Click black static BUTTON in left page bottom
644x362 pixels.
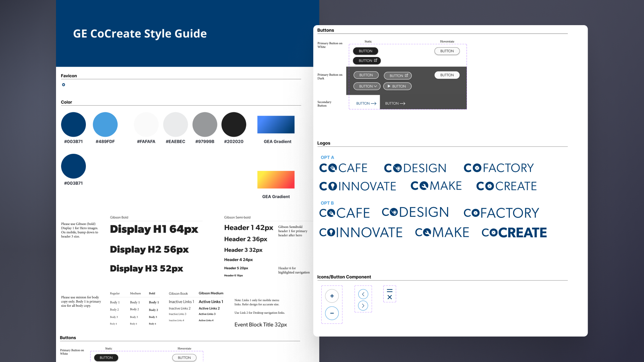(106, 358)
